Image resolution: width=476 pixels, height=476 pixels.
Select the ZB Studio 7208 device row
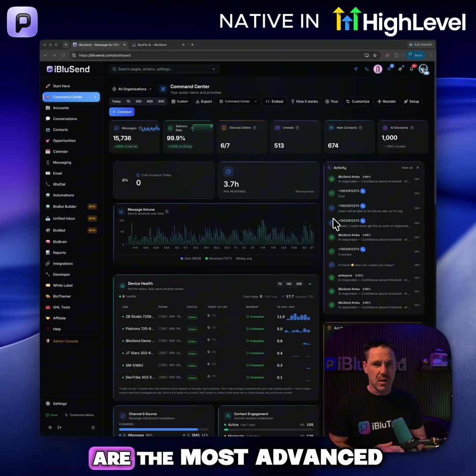[216, 316]
